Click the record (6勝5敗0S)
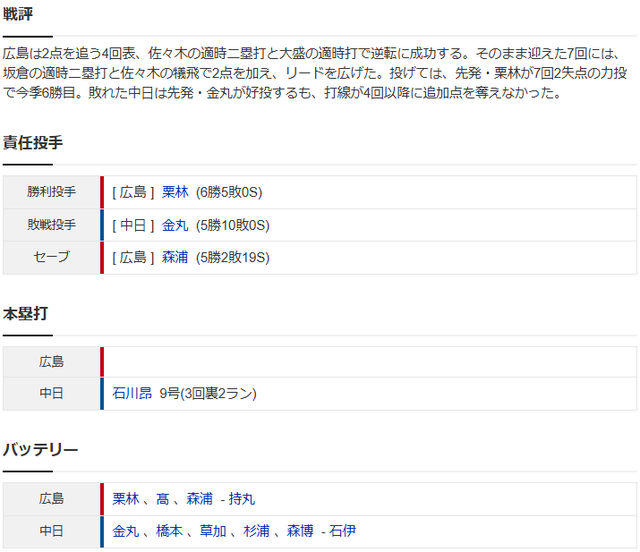 229,192
